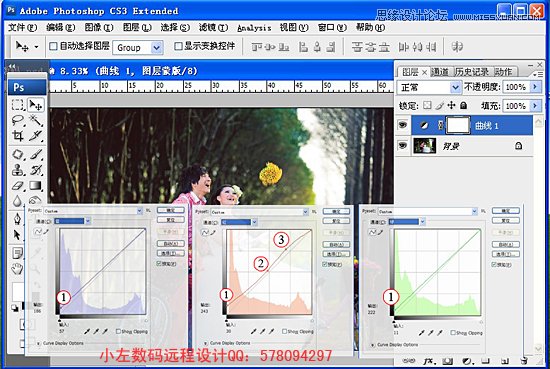Viewport: 550px width, 369px height.
Task: Click 确定 in blue-histogram Curves dialog
Action: (170, 210)
